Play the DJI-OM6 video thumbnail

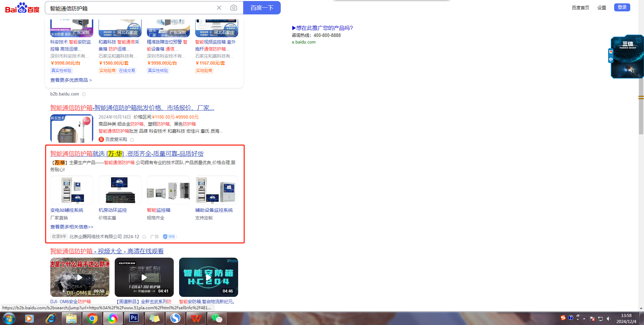[x=80, y=277]
